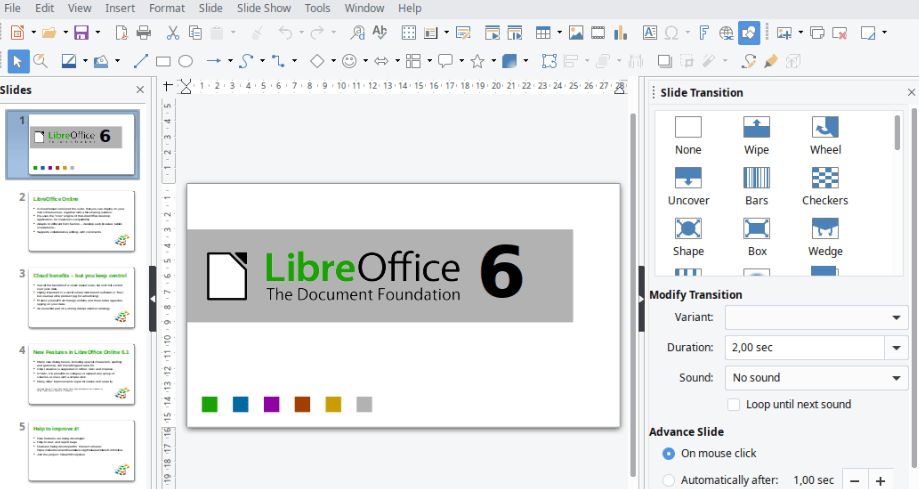The height and width of the screenshot is (489, 919).
Task: Enable Loop until next sound checkbox
Action: 735,405
